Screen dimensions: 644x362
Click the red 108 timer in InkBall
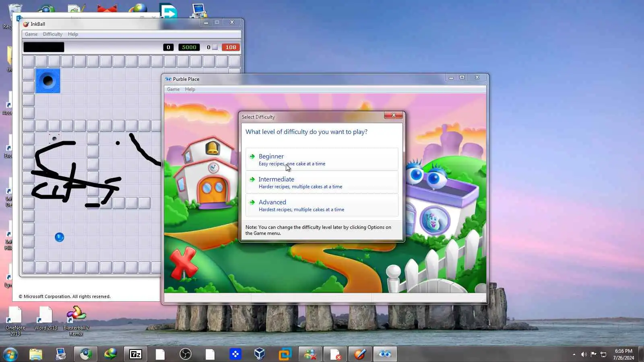231,47
